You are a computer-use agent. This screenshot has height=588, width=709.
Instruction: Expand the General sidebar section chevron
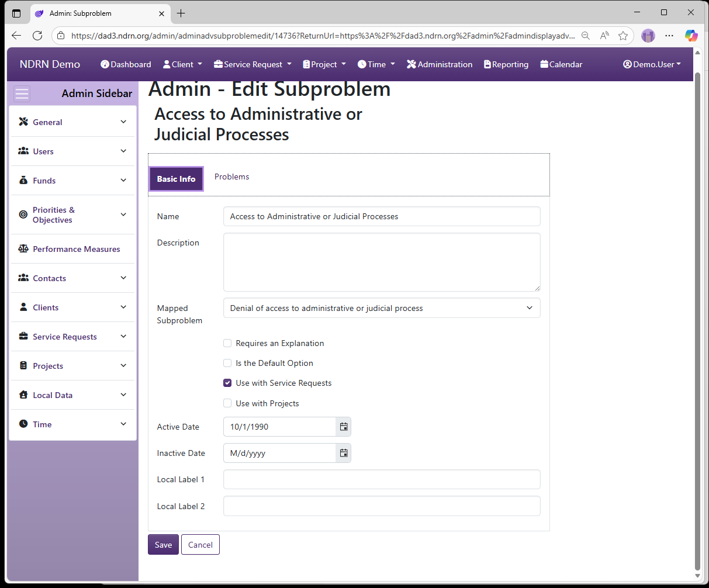tap(123, 122)
